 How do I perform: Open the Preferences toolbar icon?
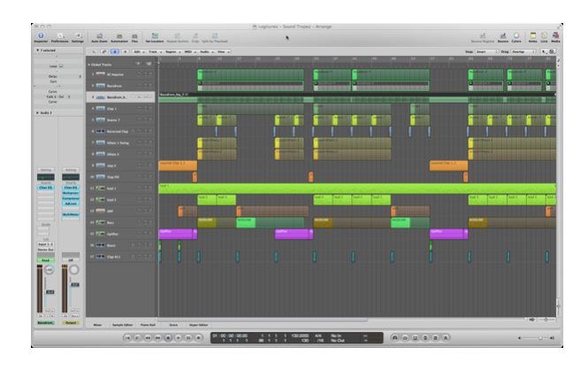59,35
